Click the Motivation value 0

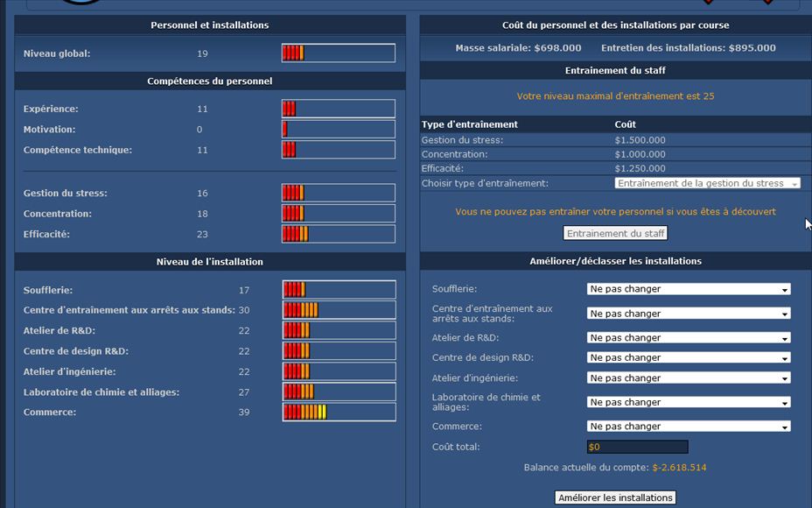tap(199, 130)
